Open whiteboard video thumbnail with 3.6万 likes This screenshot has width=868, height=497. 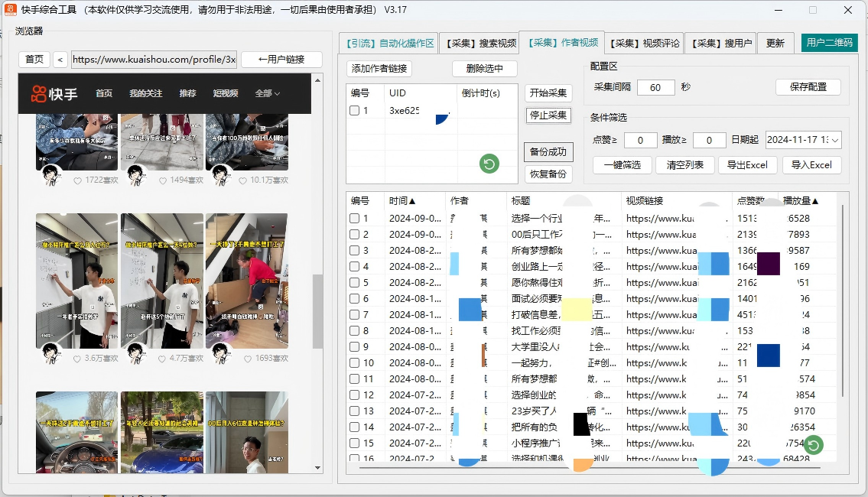click(x=77, y=281)
